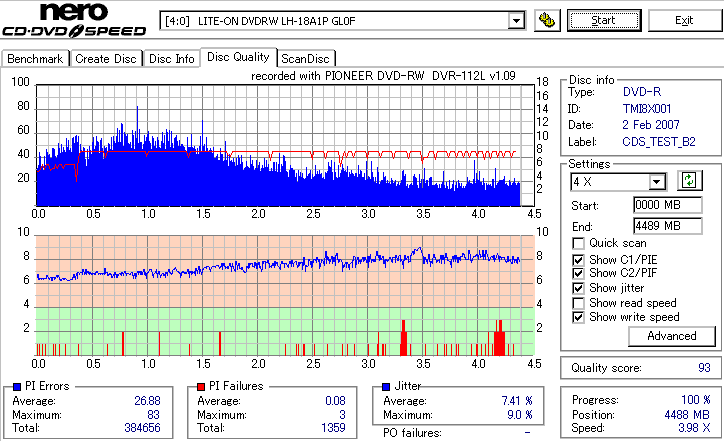Click the blue Jitter legend square
724x441 pixels.
pyautogui.click(x=386, y=387)
